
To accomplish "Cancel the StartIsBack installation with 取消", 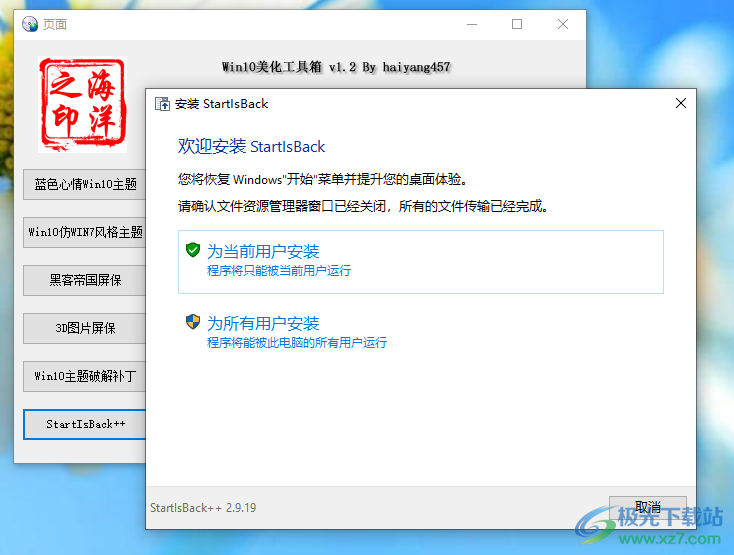I will (647, 508).
